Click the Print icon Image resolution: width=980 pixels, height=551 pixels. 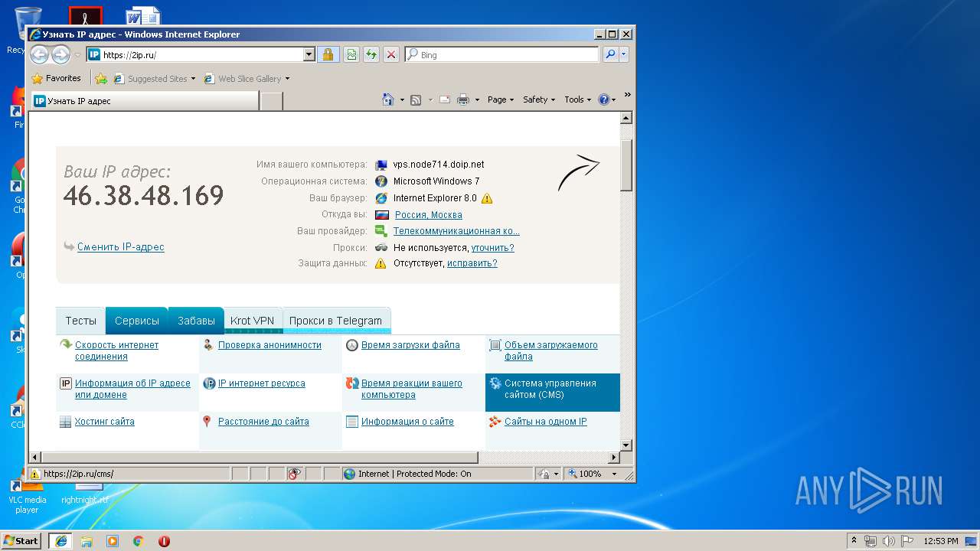tap(463, 99)
